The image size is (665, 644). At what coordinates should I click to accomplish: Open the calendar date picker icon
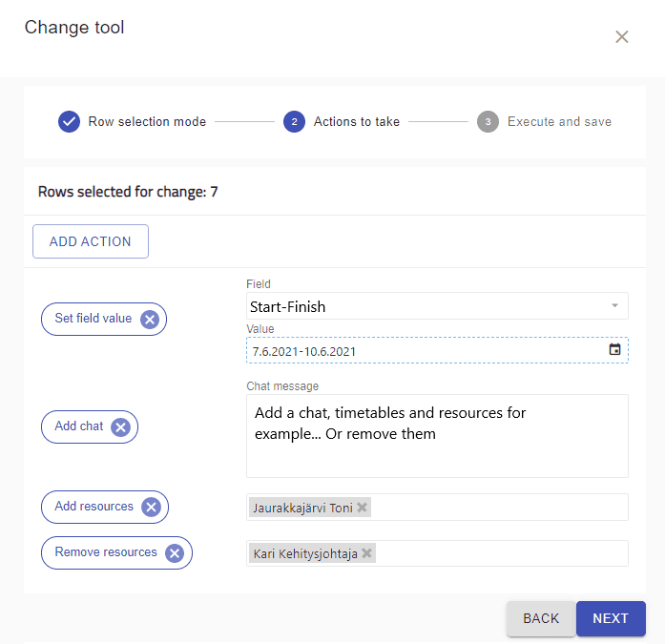point(614,349)
